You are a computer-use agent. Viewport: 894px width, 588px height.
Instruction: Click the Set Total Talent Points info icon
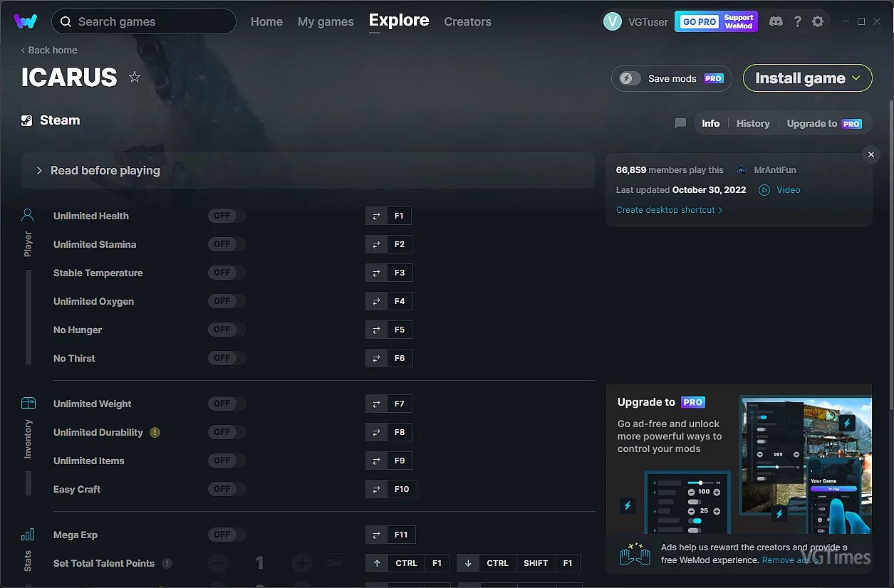(x=167, y=563)
